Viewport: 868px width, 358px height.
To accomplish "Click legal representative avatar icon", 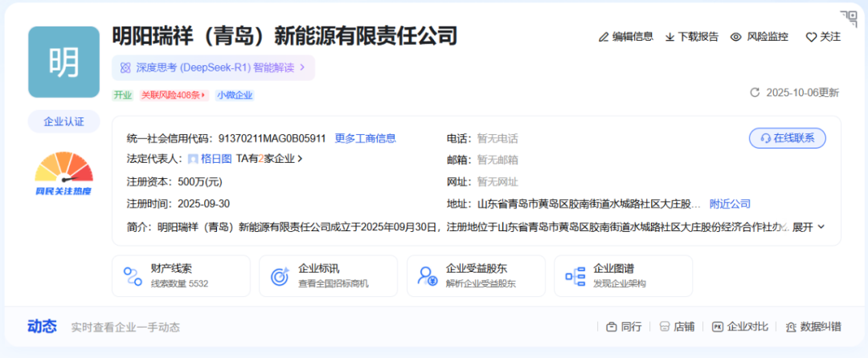I will click(x=193, y=159).
